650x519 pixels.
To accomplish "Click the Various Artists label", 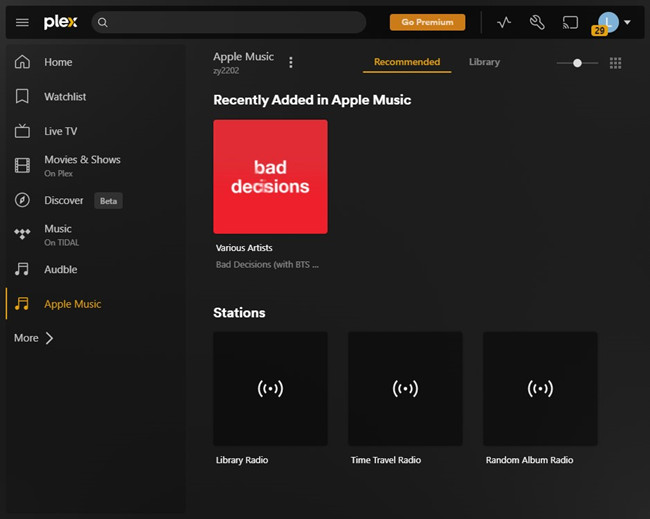I will pyautogui.click(x=244, y=248).
